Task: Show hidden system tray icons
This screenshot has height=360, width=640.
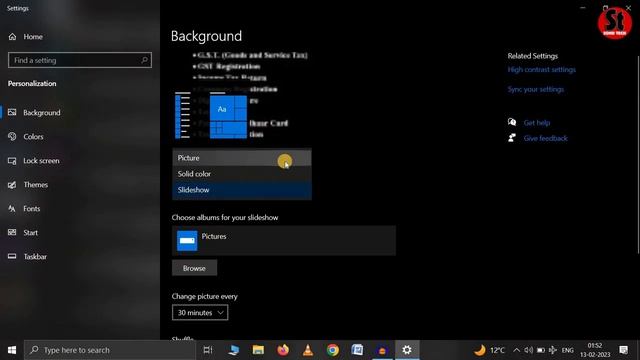Action: pyautogui.click(x=516, y=350)
